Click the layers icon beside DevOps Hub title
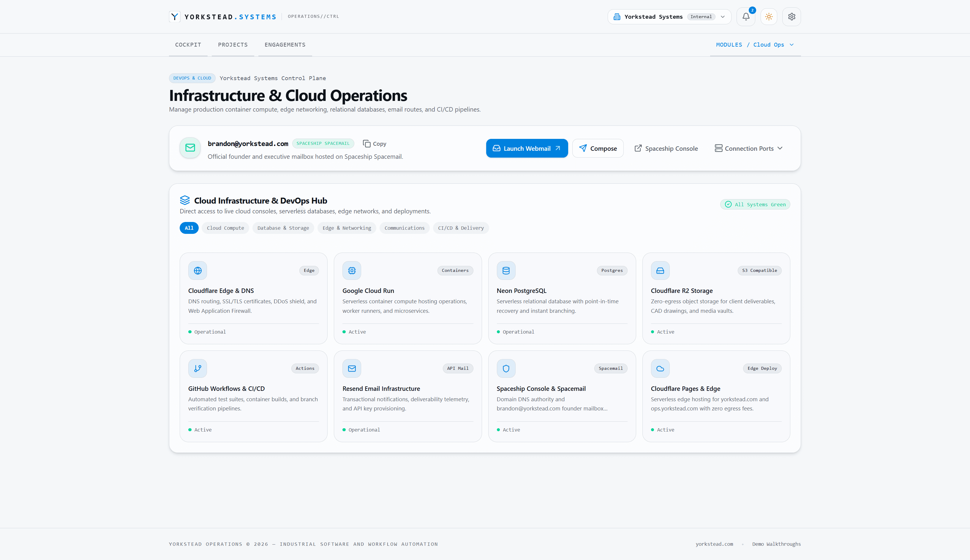Viewport: 970px width, 560px height. (x=185, y=200)
